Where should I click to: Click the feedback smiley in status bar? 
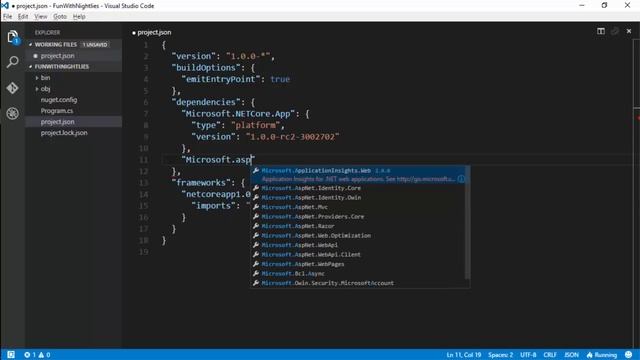629,355
